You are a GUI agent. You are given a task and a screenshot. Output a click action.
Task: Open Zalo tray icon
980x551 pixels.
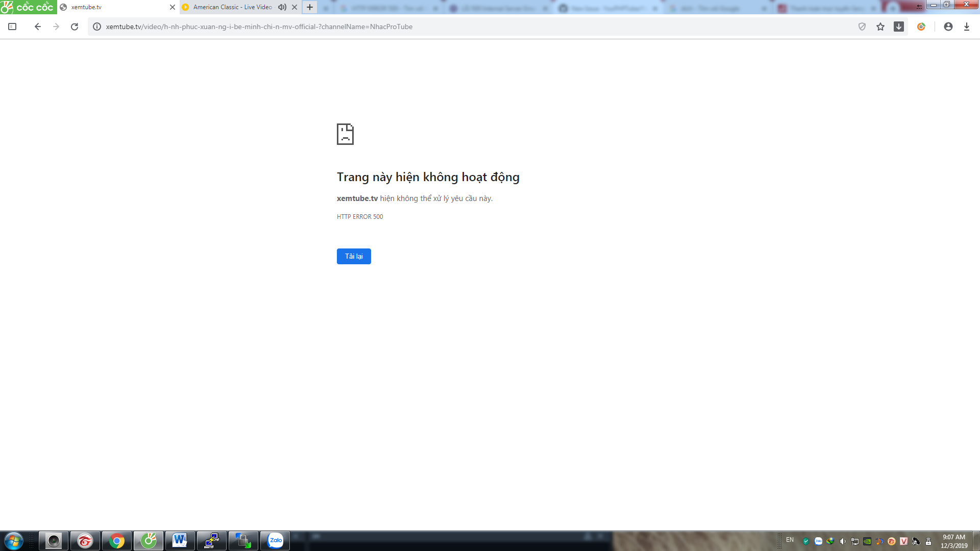click(818, 541)
